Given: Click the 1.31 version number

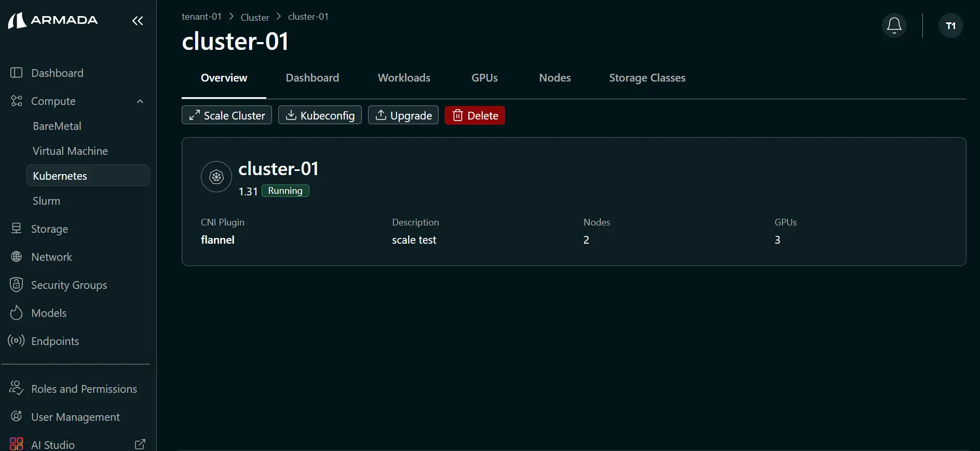Looking at the screenshot, I should pyautogui.click(x=248, y=191).
